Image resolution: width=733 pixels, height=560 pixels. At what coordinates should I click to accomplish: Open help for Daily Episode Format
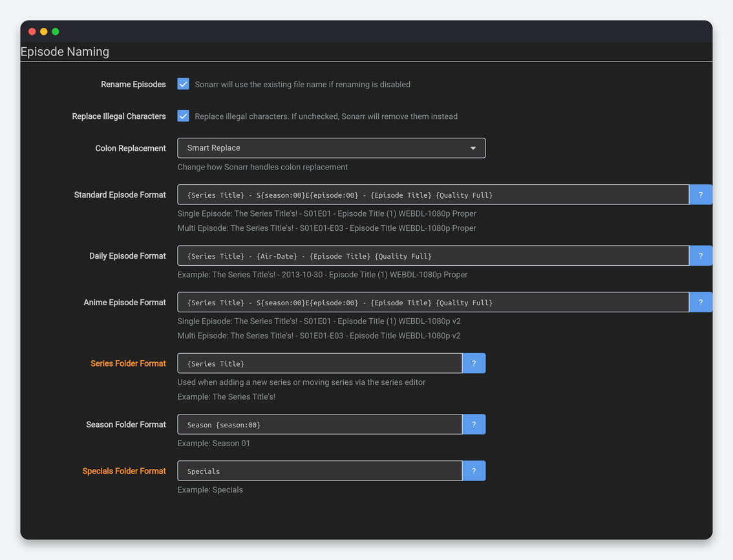click(x=700, y=256)
